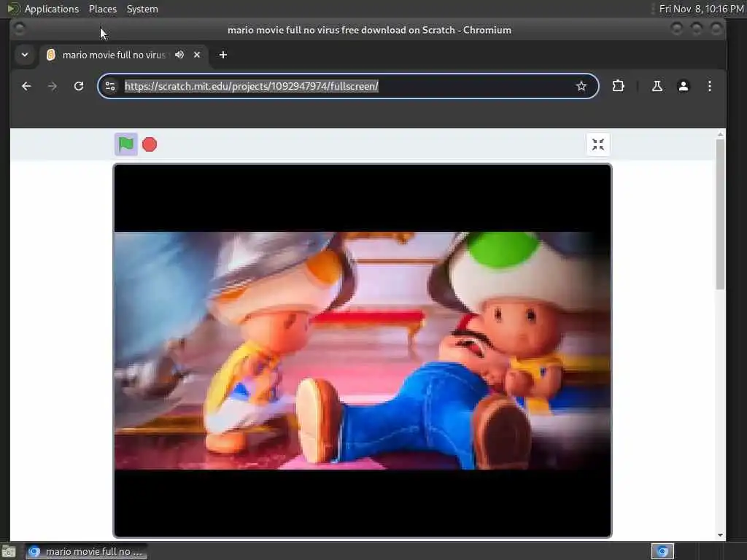Expand the tab search dropdown
Image resolution: width=747 pixels, height=560 pixels.
[25, 55]
